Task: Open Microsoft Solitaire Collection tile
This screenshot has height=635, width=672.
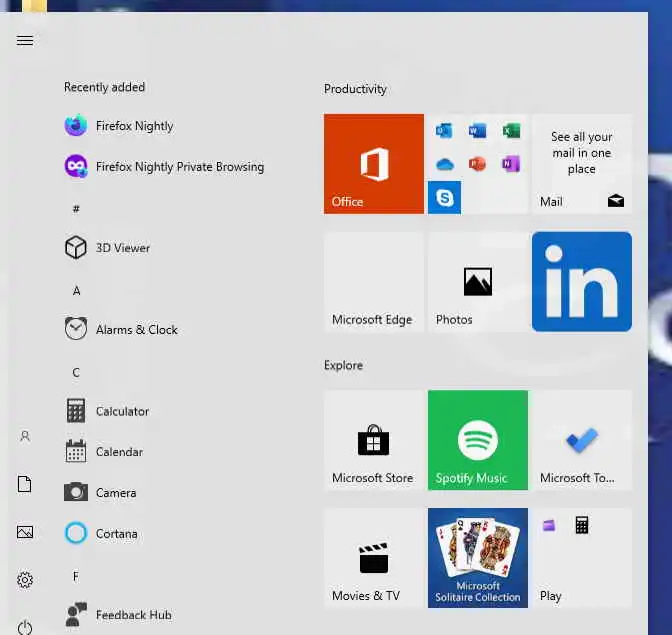Action: click(x=477, y=558)
